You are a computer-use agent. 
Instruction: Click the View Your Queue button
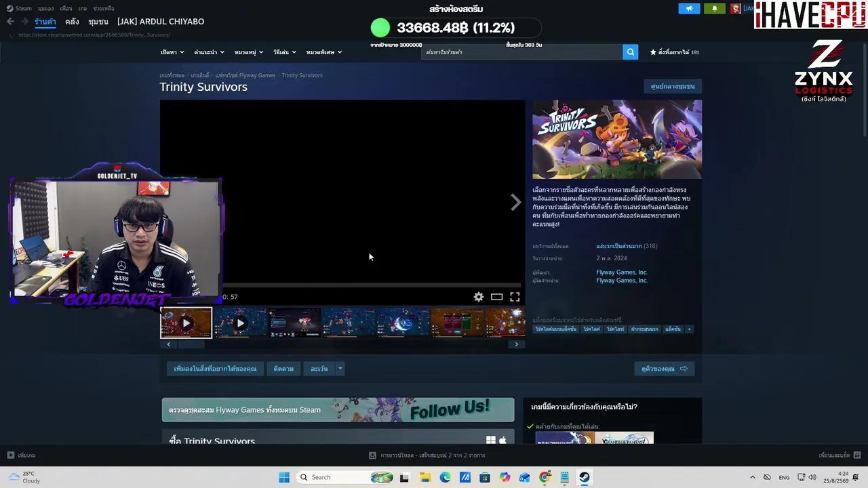coord(665,369)
